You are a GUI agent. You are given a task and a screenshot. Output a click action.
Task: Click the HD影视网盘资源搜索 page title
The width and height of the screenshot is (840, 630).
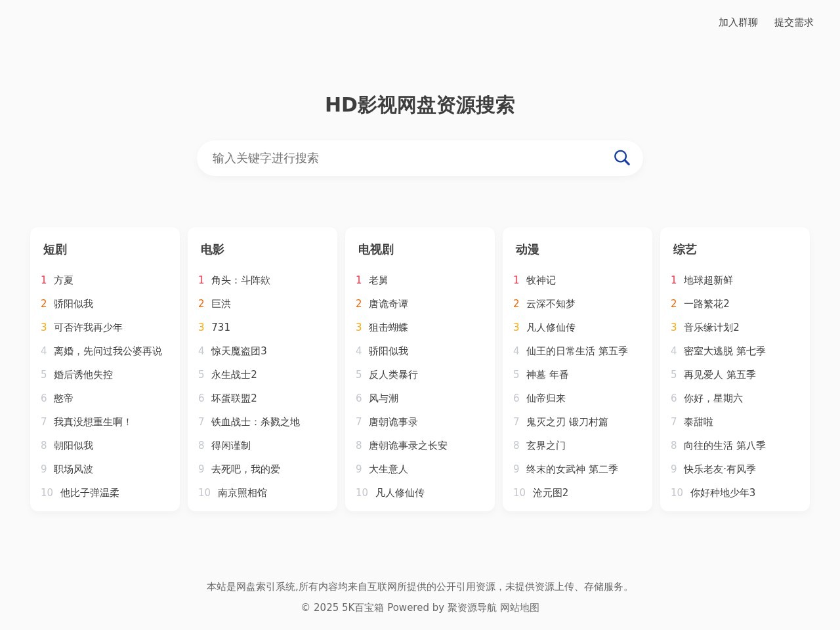(x=420, y=105)
